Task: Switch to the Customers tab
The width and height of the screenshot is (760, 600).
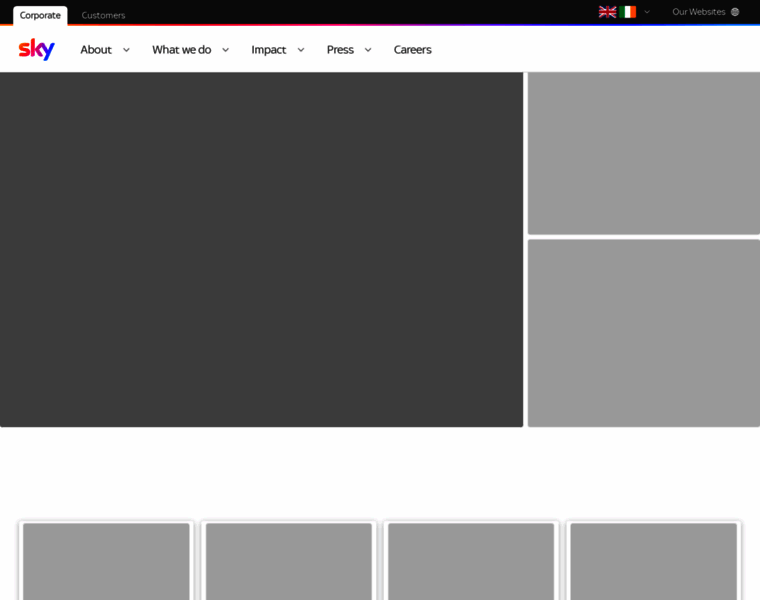Action: [x=103, y=16]
